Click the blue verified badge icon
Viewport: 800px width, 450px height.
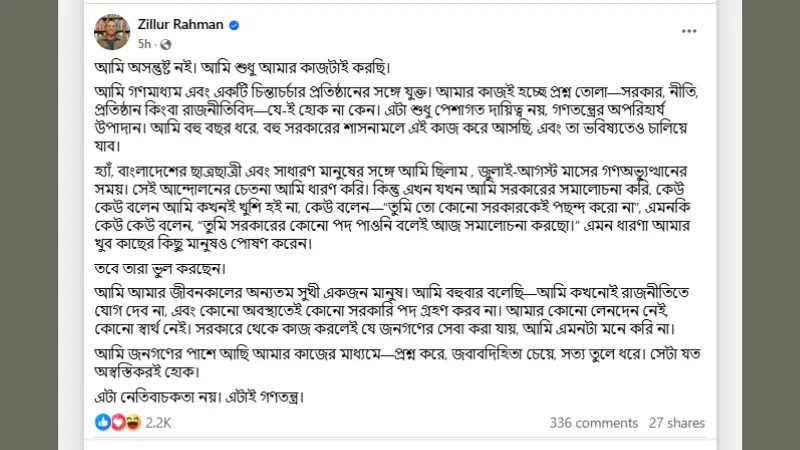(x=234, y=25)
